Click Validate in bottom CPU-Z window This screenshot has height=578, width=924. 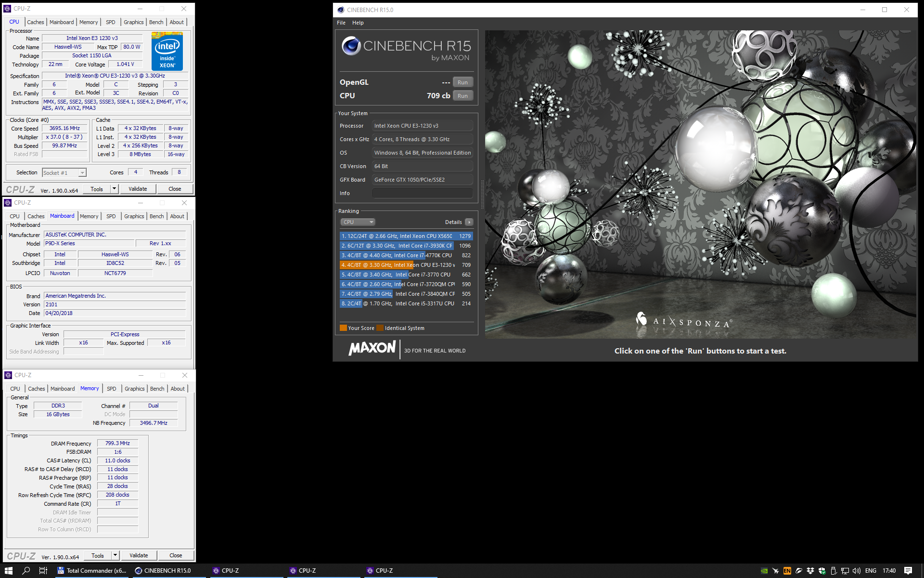point(139,555)
